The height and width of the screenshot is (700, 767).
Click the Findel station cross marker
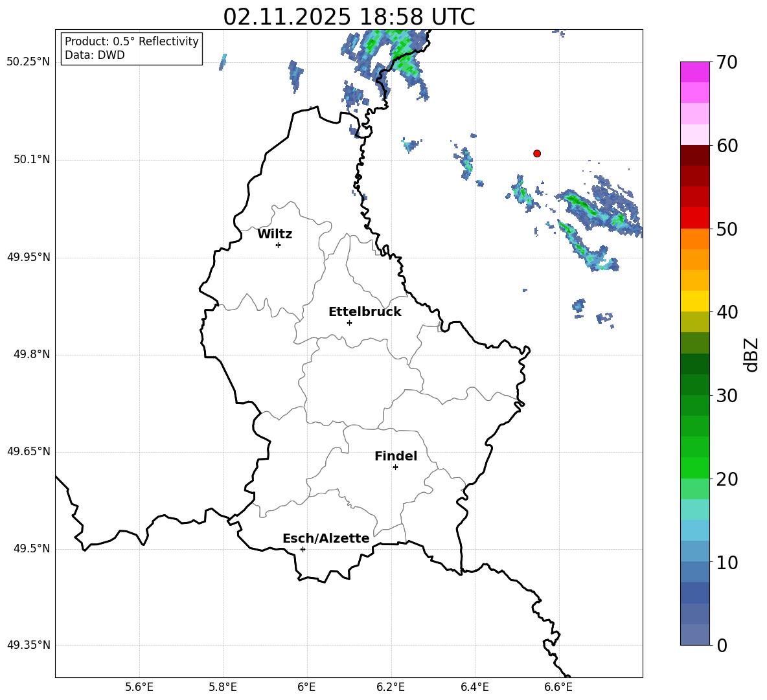click(395, 468)
